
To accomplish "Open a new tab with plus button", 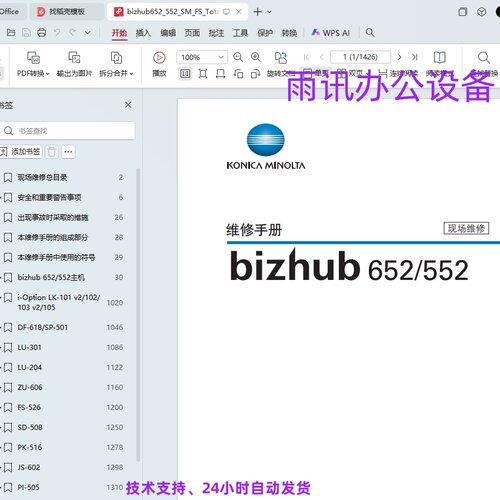I will pyautogui.click(x=257, y=12).
